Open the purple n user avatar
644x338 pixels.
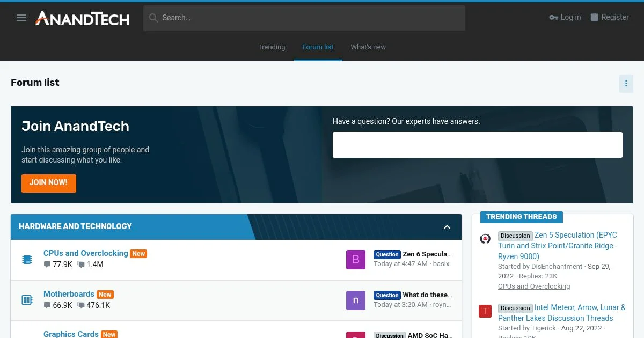[355, 300]
